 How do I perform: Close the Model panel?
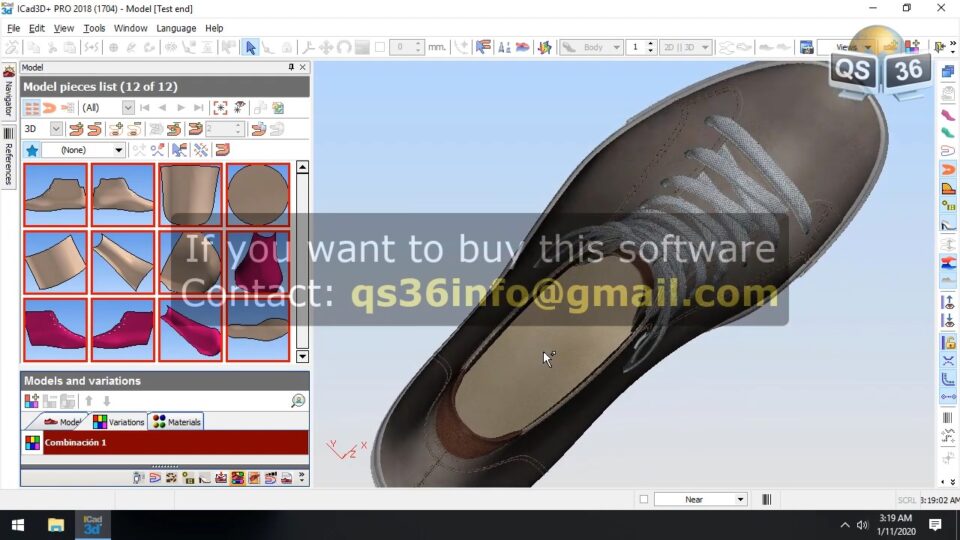(302, 67)
